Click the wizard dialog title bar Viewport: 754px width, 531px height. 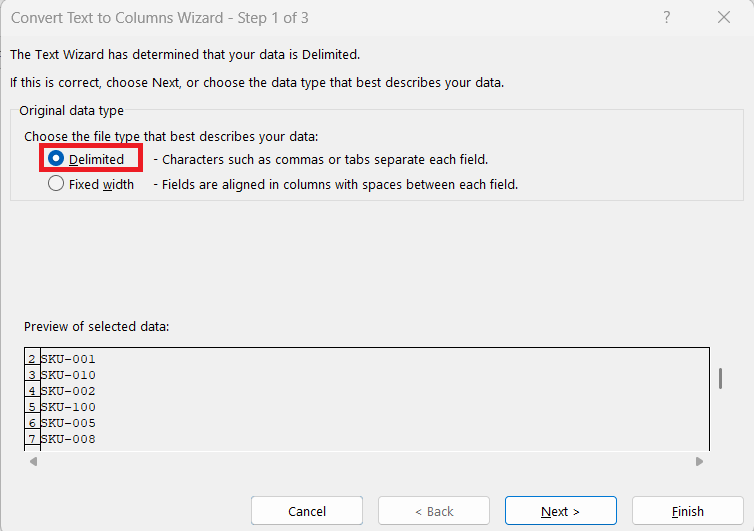[300, 17]
